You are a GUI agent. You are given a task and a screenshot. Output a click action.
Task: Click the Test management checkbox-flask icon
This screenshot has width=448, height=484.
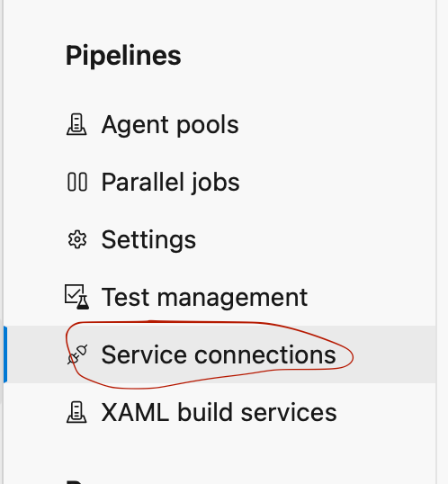coord(77,297)
